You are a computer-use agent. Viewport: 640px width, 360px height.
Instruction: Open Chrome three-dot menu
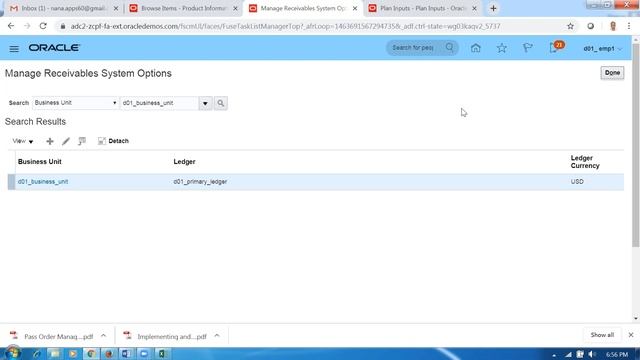(629, 26)
